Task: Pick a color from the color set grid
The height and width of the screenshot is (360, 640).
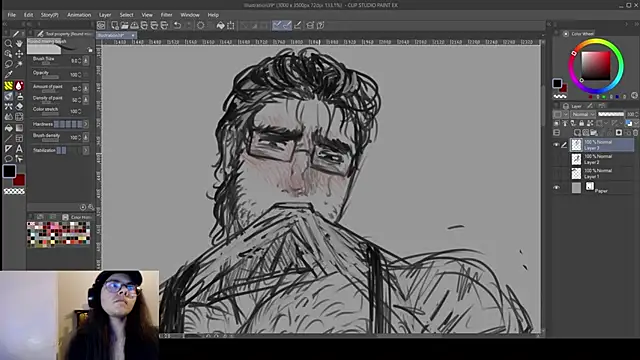Action: point(58,234)
